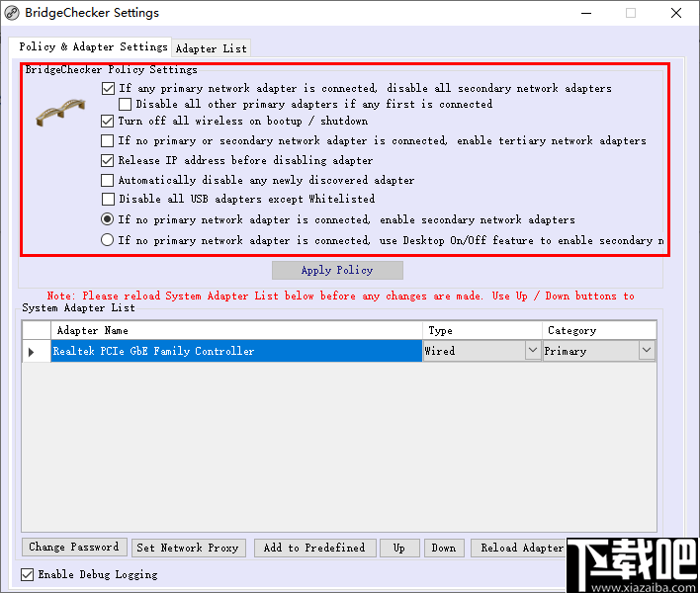Viewport: 700px width, 593px height.
Task: Switch to Policy & Adapter Settings tab
Action: click(93, 46)
